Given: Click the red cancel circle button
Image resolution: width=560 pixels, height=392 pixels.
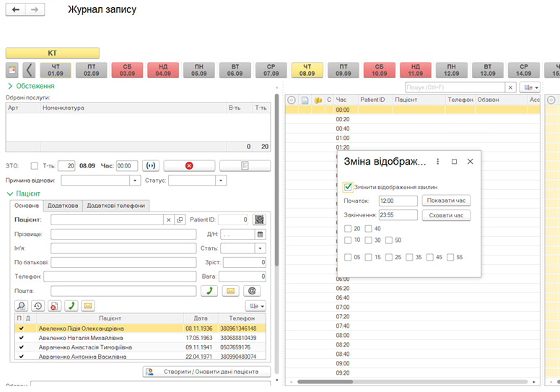Looking at the screenshot, I should click(189, 165).
